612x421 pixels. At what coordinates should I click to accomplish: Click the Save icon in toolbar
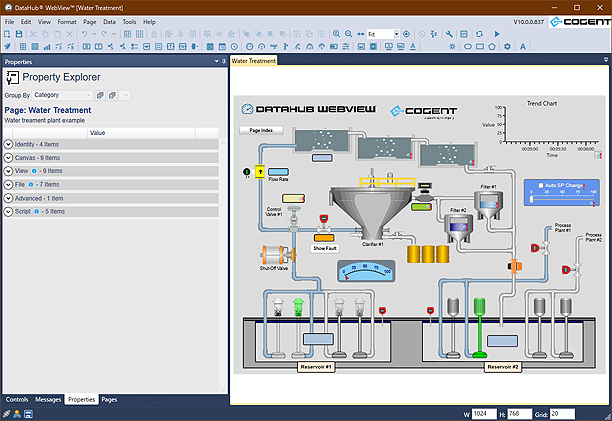(19, 34)
